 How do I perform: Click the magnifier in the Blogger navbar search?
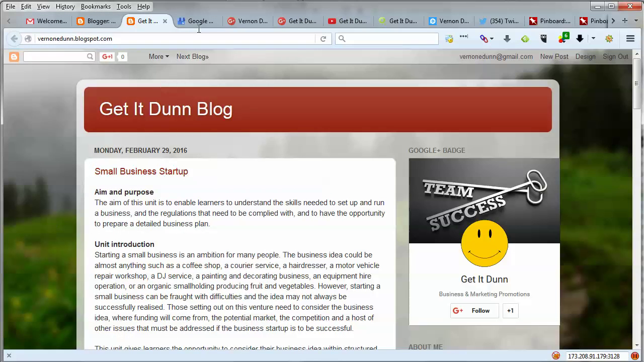click(x=90, y=57)
